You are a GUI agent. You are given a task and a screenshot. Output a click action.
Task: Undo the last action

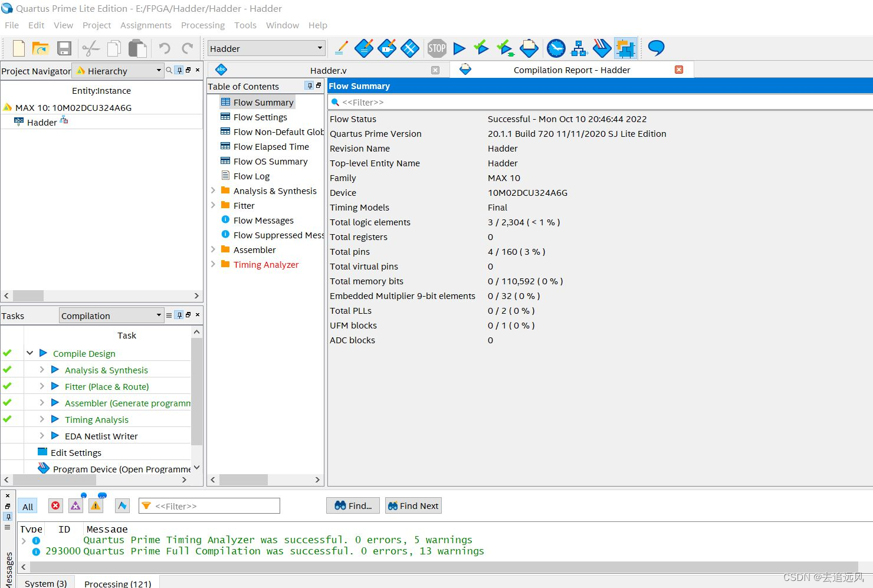(165, 48)
